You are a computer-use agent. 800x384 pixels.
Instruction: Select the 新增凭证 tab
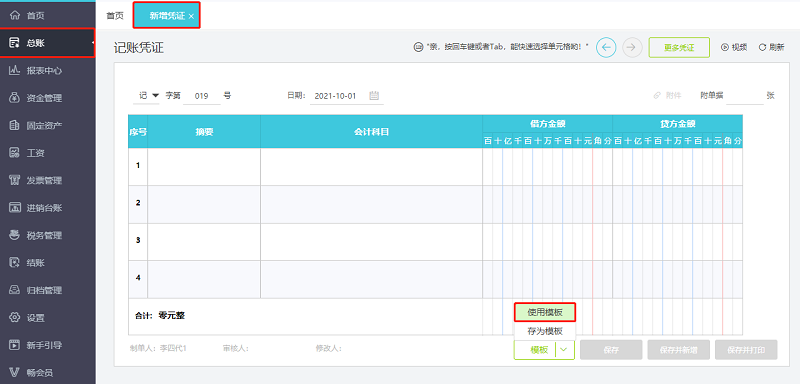point(166,16)
